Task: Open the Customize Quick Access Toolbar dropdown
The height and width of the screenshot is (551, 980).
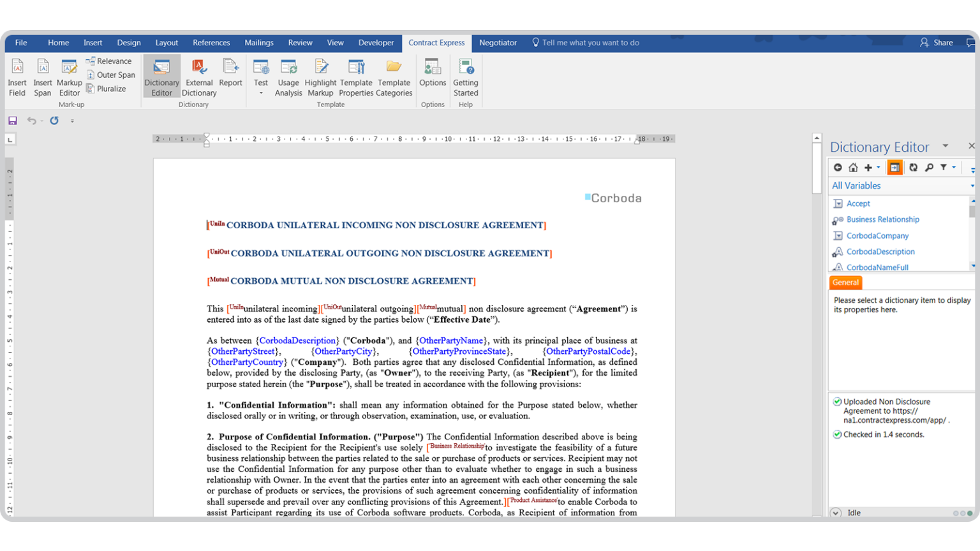Action: tap(72, 121)
